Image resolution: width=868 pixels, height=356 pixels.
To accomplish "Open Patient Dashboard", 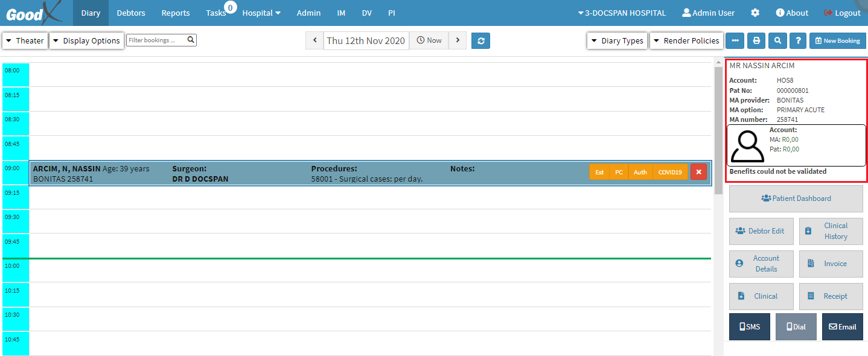I will [796, 199].
